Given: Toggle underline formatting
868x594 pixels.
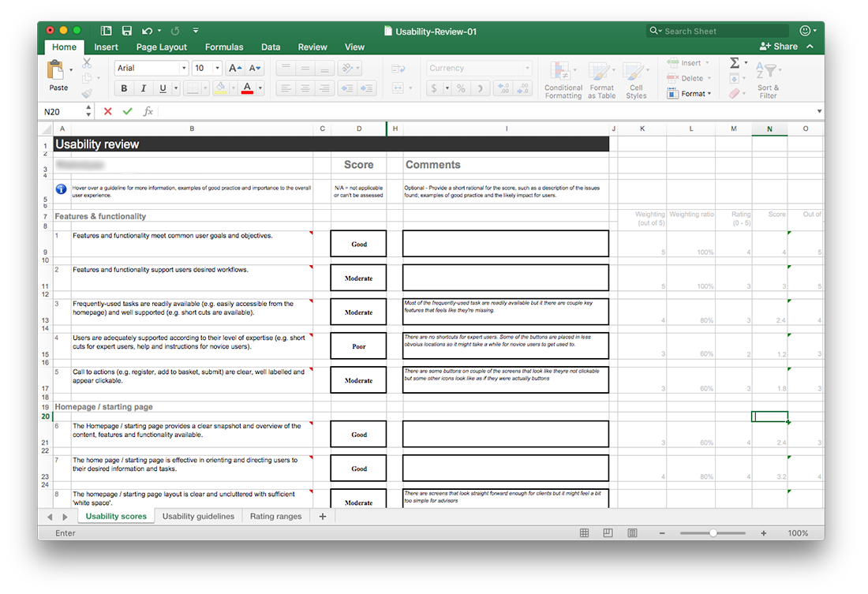Looking at the screenshot, I should coord(163,88).
